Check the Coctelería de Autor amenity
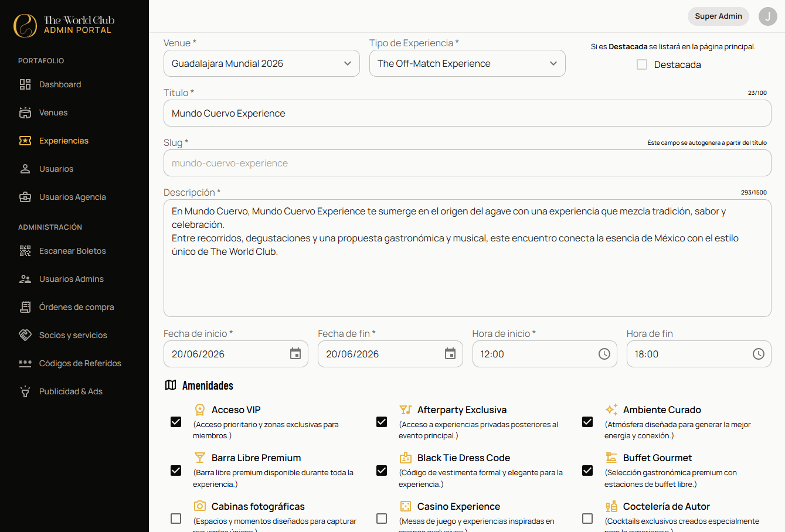The height and width of the screenshot is (532, 785). (587, 519)
